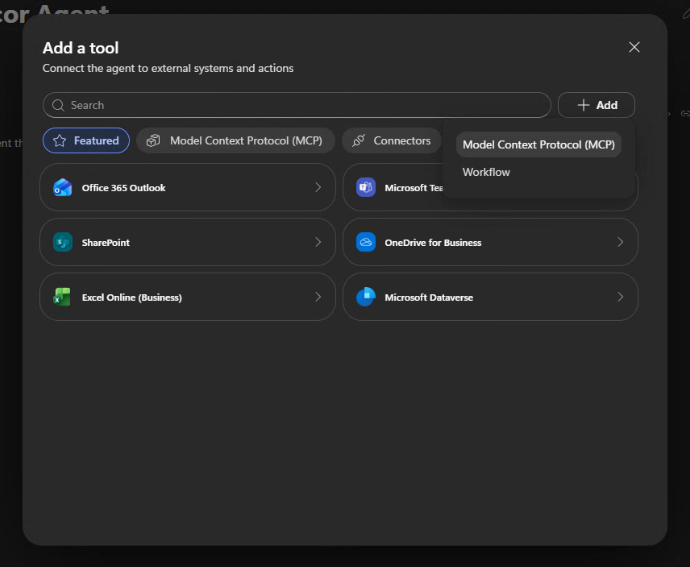Screen dimensions: 690x567
Task: Expand Office 365 Outlook chevron
Action: (x=318, y=188)
